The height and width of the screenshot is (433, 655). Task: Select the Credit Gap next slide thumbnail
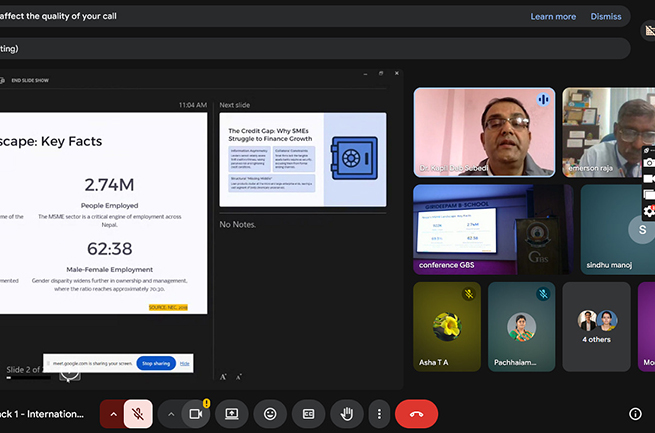coord(302,159)
